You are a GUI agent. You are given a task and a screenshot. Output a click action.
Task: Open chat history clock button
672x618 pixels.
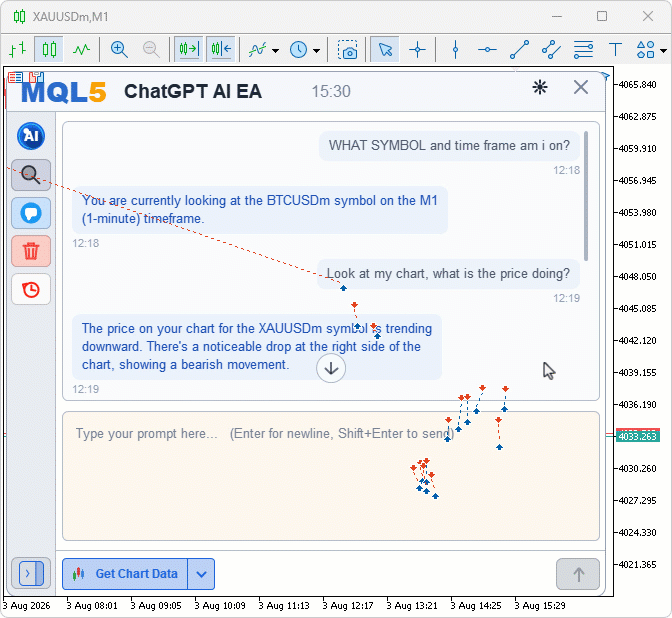pyautogui.click(x=31, y=289)
